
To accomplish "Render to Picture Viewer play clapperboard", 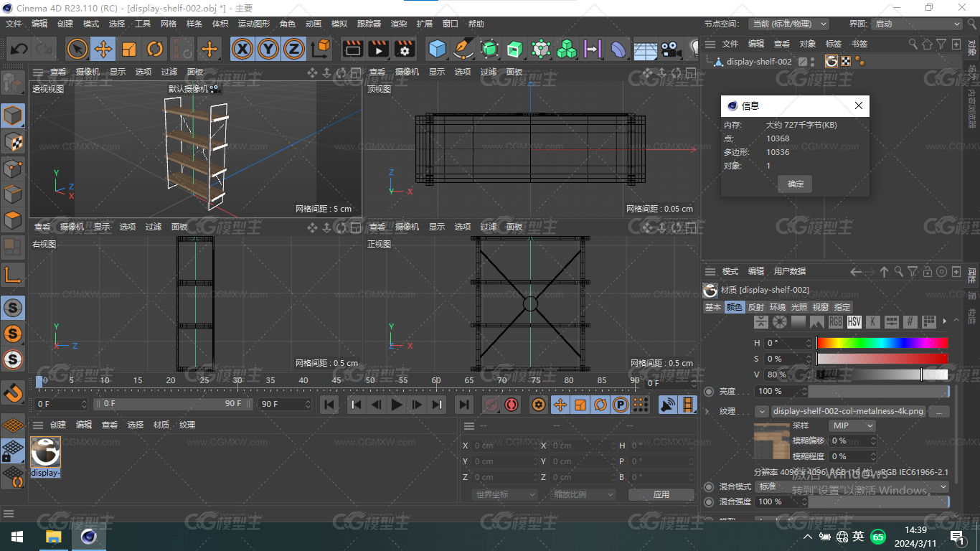I will tap(378, 49).
